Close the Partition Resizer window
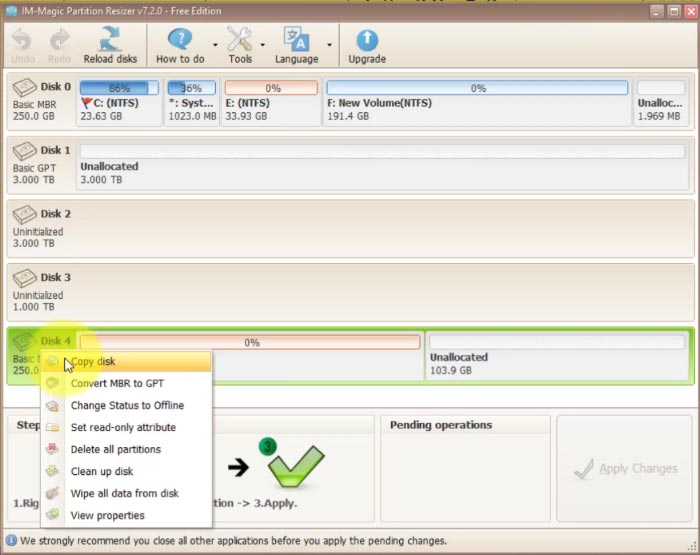This screenshot has height=555, width=700. 691,11
